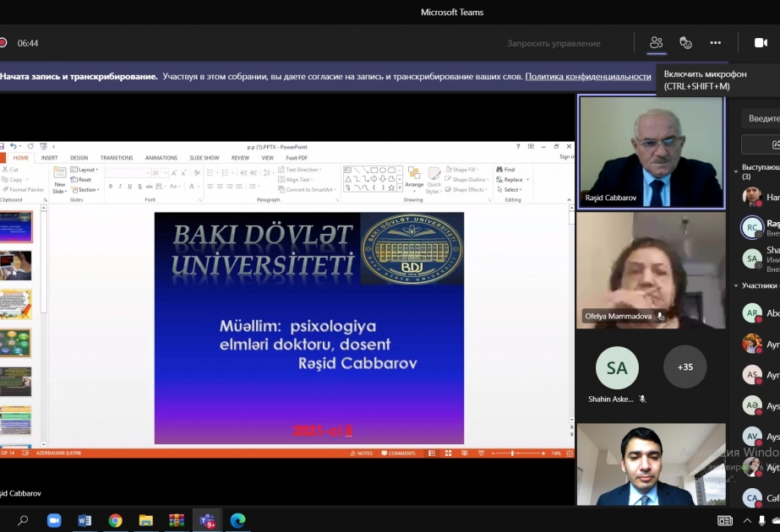
Task: Collapse the PowerPoint ribbon
Action: coord(569,200)
